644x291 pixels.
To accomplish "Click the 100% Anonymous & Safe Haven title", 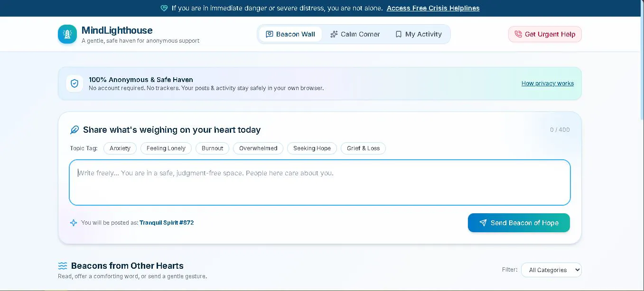I will [x=141, y=80].
